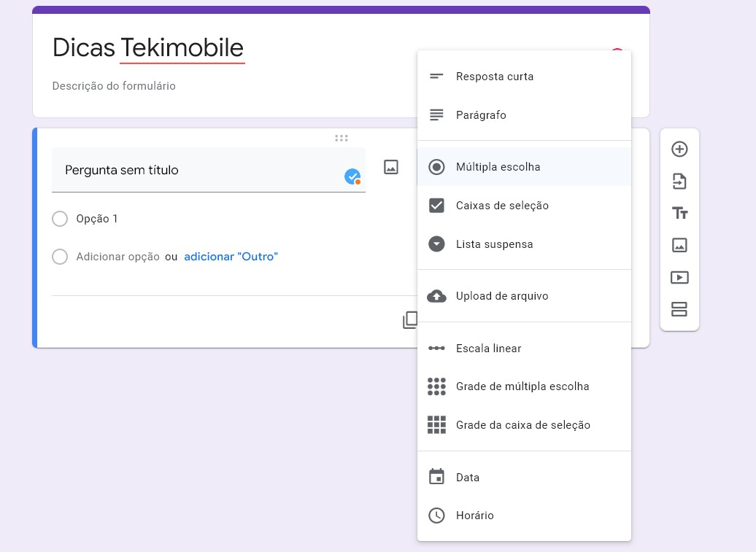Click the Opção 1 radio circle
This screenshot has height=552, width=756.
pyautogui.click(x=60, y=219)
